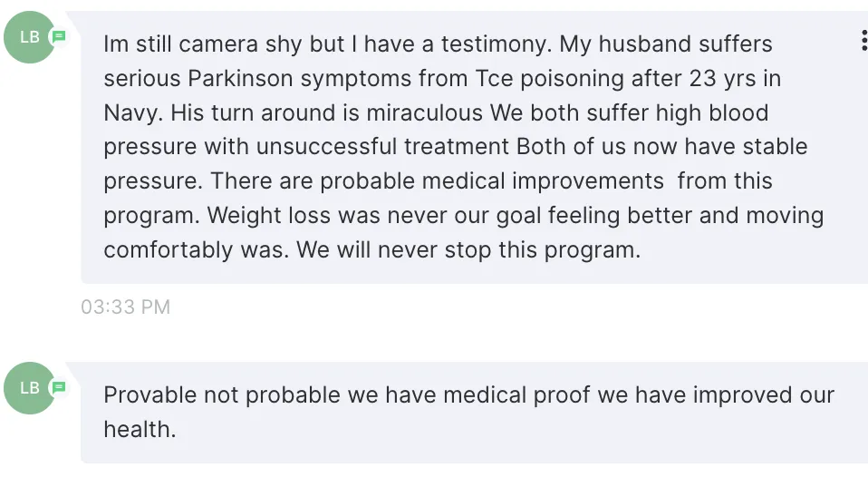Click the second LB avatar near 'Provable' message
868x477 pixels.
[x=30, y=388]
